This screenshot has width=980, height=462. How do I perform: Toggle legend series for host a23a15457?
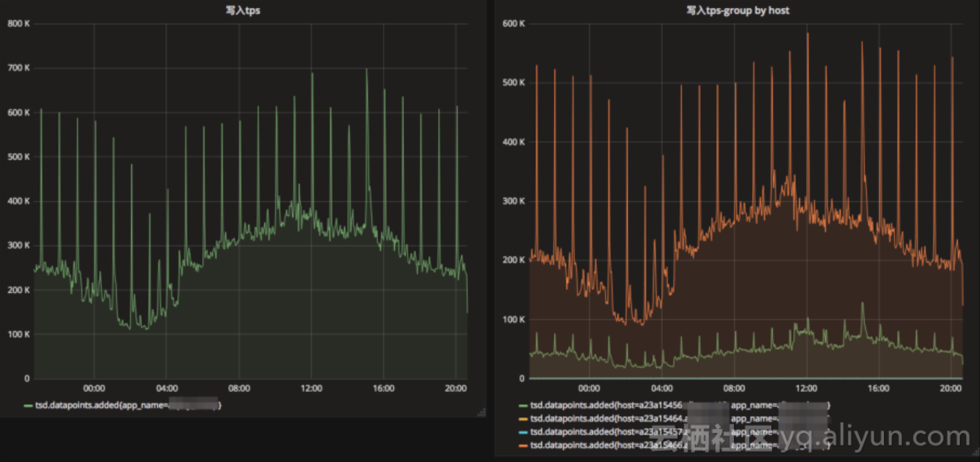tap(679, 432)
